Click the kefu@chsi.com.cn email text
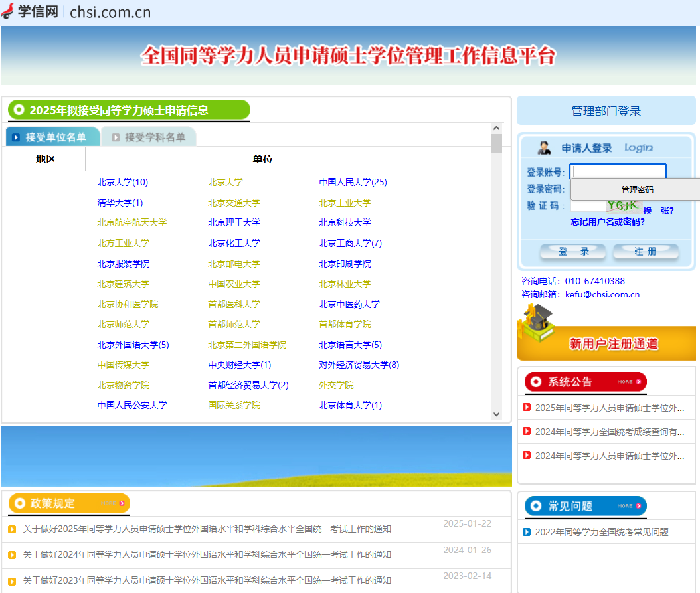This screenshot has width=700, height=593. pyautogui.click(x=602, y=295)
